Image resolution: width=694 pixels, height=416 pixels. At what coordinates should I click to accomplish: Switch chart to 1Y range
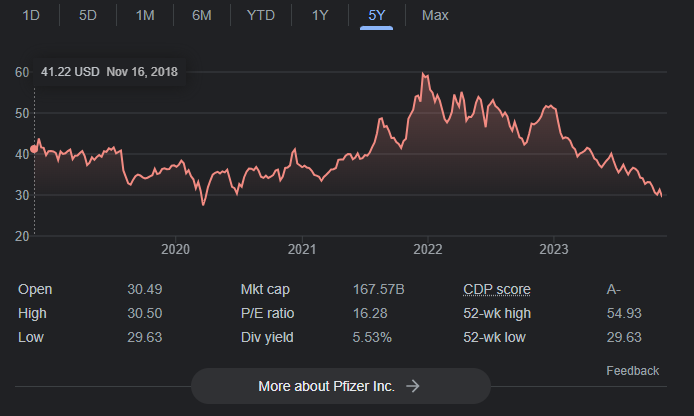click(320, 15)
